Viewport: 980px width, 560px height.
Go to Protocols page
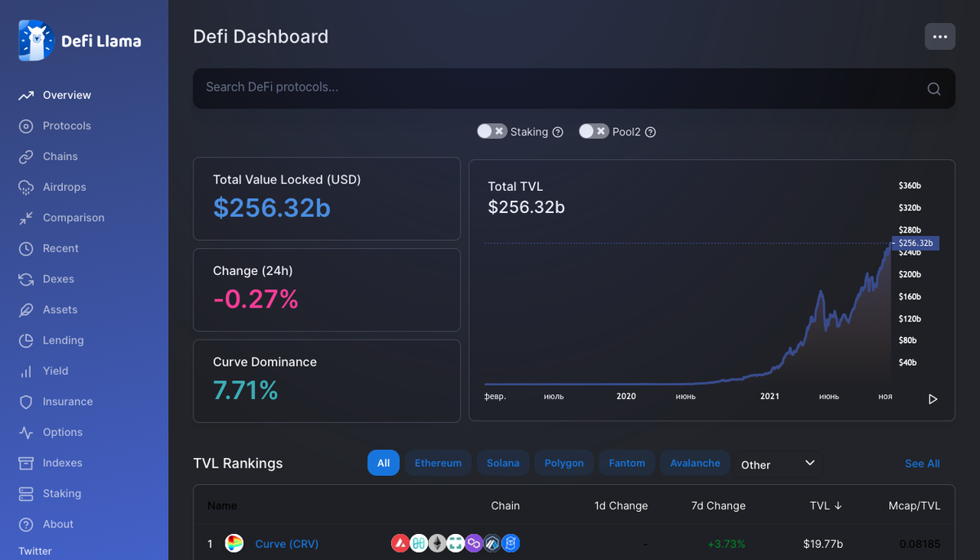coord(67,126)
